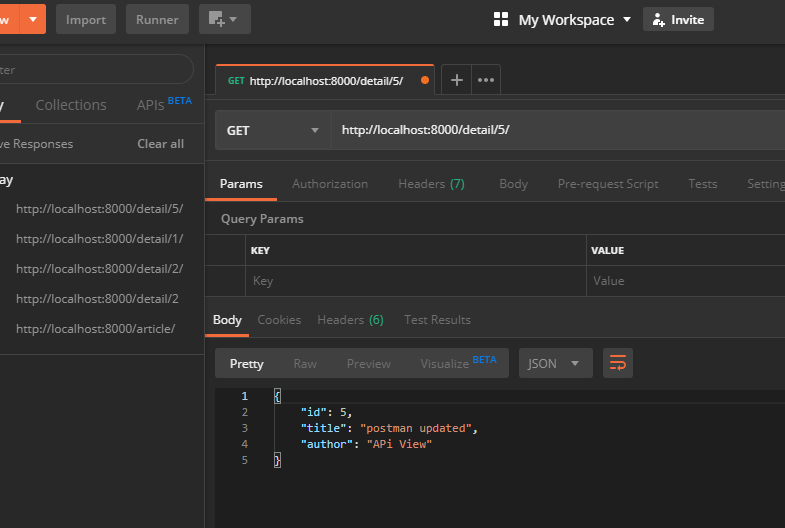
Task: Click the "postman updated" title value
Action: [x=416, y=428]
